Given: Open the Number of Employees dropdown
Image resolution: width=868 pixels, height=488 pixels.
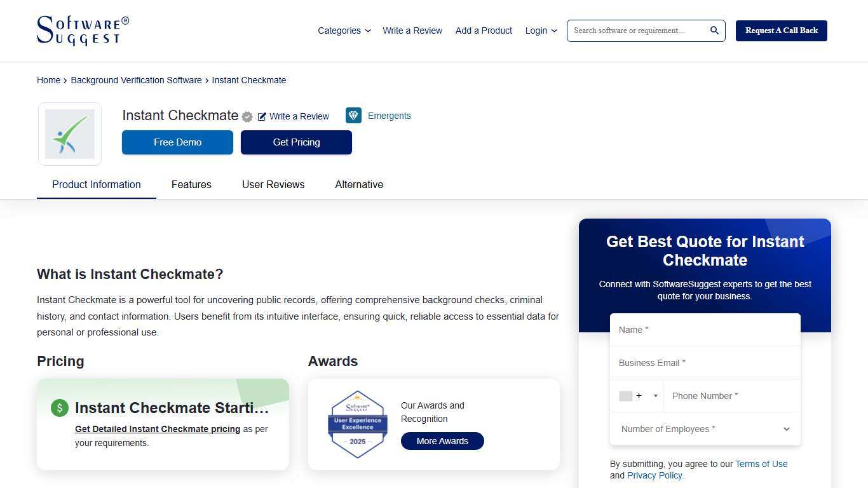Looking at the screenshot, I should (x=704, y=429).
